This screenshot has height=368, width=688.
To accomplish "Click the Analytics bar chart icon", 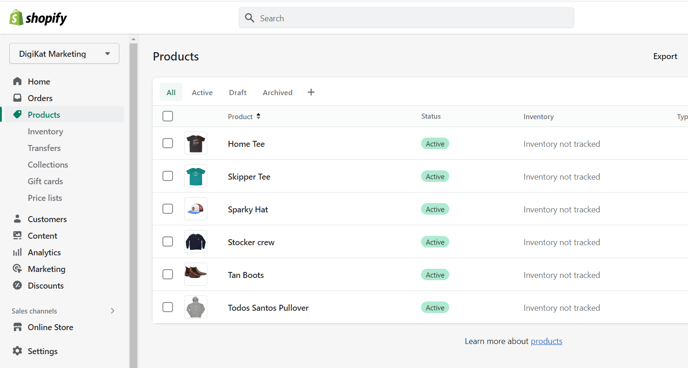I will [17, 252].
